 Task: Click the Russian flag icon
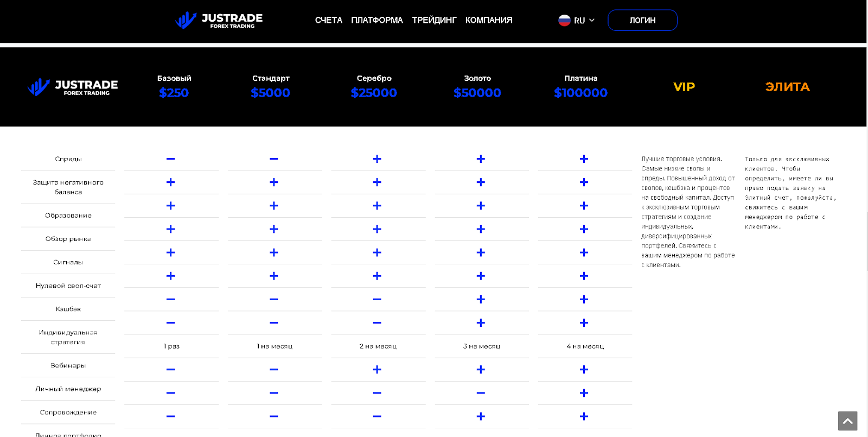[x=564, y=20]
